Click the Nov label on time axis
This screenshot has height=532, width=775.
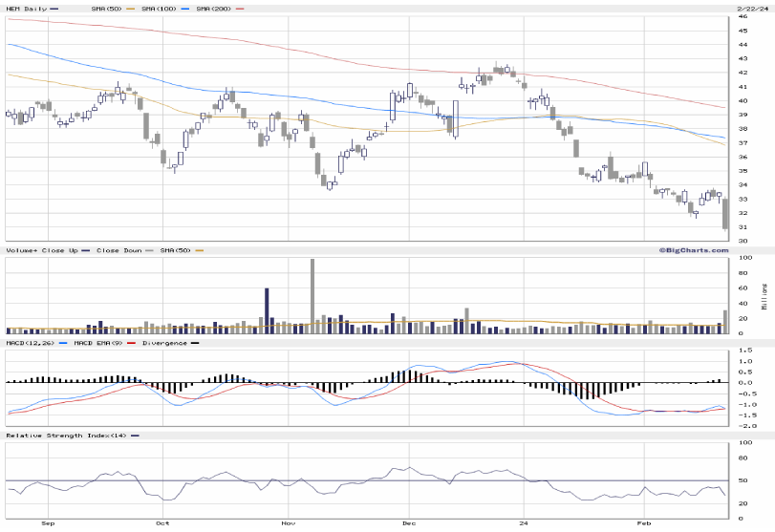(289, 523)
